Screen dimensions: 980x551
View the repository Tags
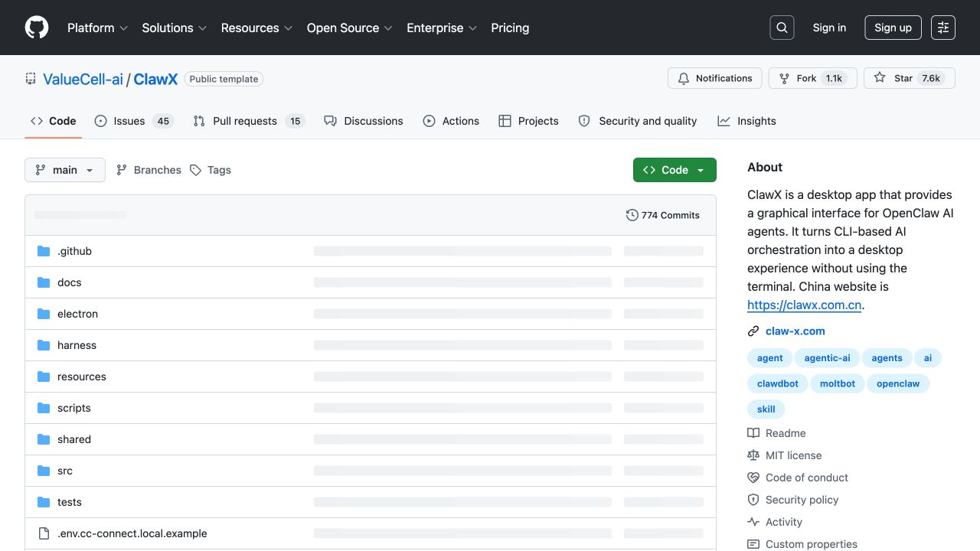[211, 170]
